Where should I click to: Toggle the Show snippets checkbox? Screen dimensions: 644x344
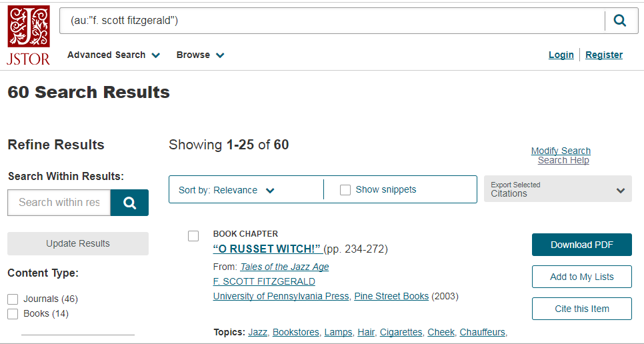pyautogui.click(x=345, y=189)
